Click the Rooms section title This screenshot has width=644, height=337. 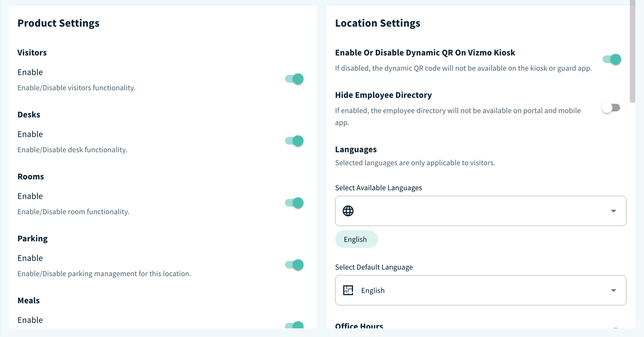tap(31, 177)
